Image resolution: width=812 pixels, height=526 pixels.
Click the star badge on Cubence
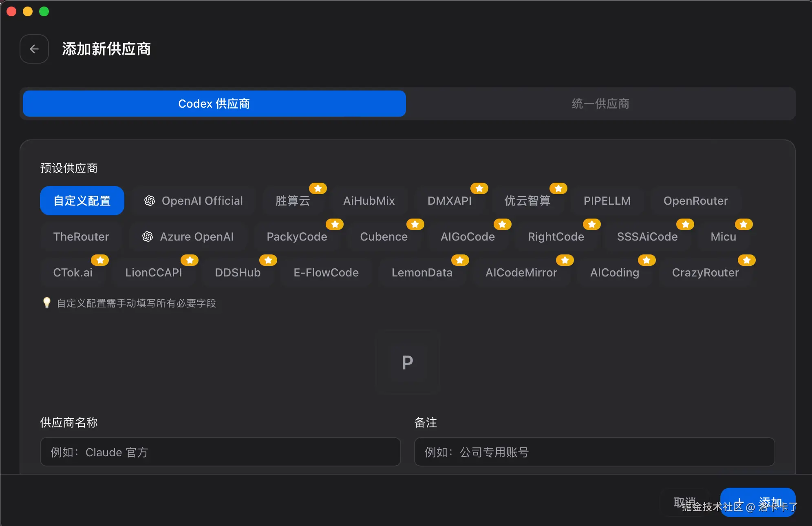tap(415, 224)
